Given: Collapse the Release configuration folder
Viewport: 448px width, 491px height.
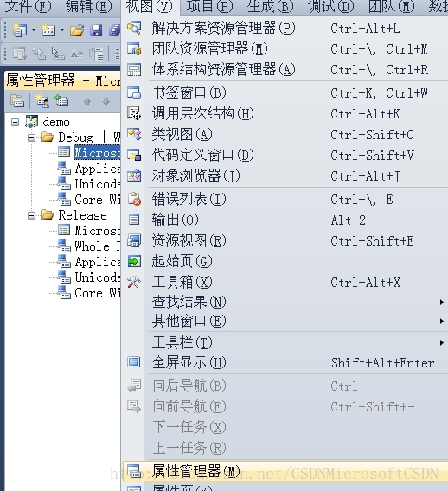Looking at the screenshot, I should coord(31,215).
